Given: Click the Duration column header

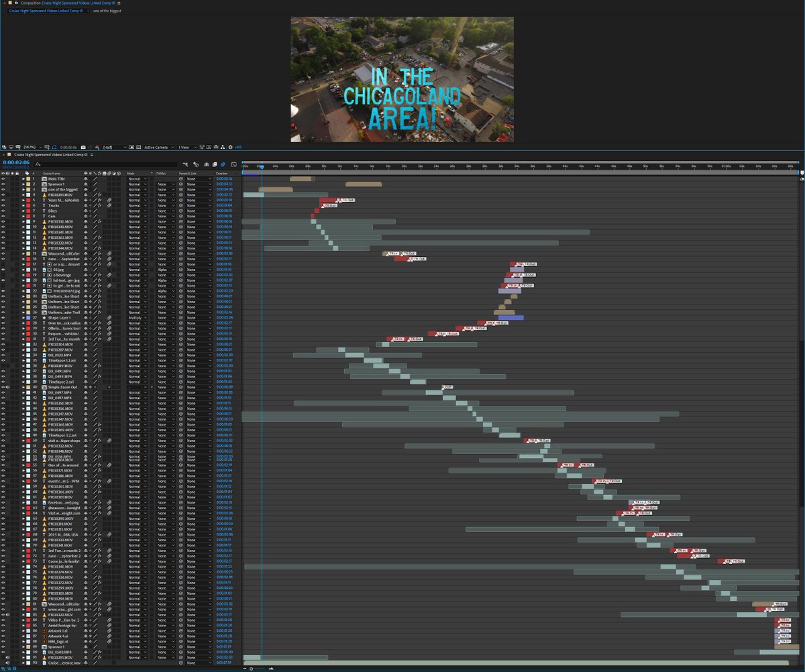Looking at the screenshot, I should coord(222,173).
